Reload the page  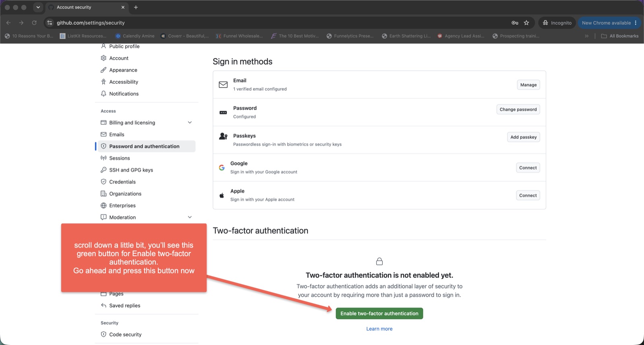[34, 23]
